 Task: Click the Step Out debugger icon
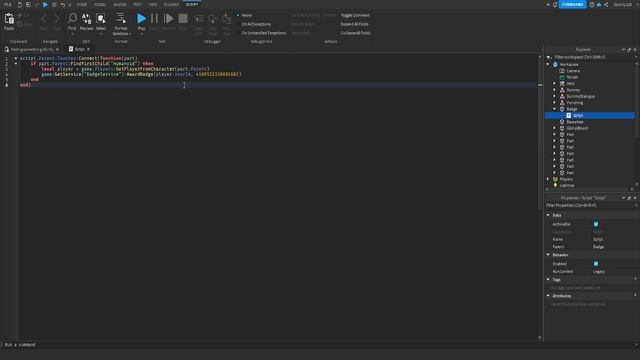(x=227, y=19)
